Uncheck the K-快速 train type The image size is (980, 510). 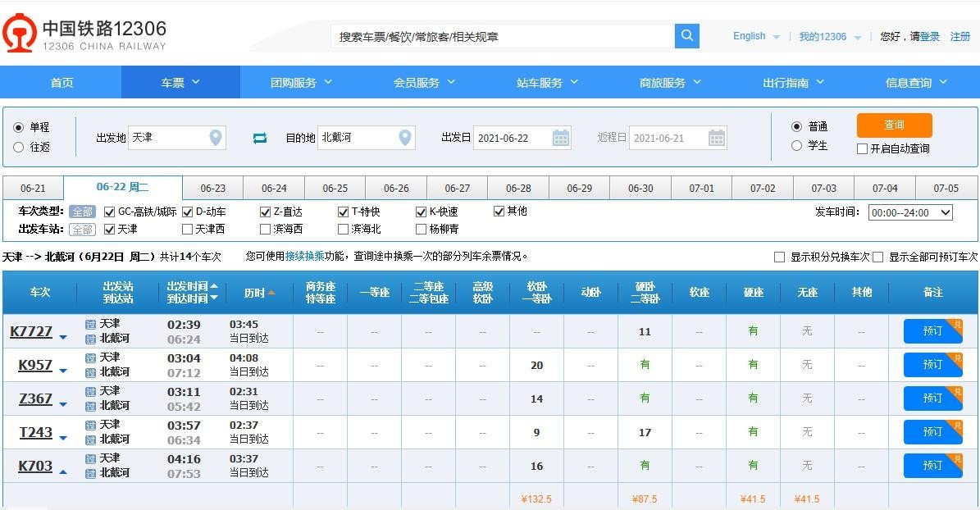click(x=421, y=212)
